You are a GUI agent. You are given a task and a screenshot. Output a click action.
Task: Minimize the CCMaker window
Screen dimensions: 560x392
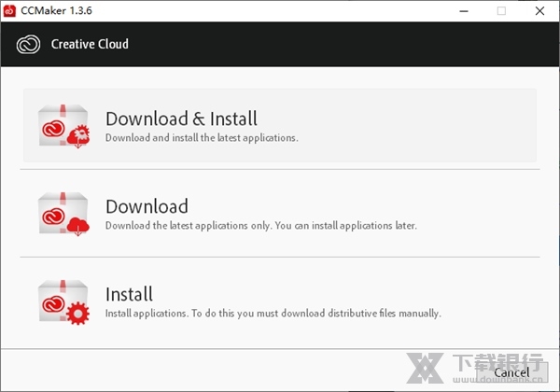click(462, 11)
